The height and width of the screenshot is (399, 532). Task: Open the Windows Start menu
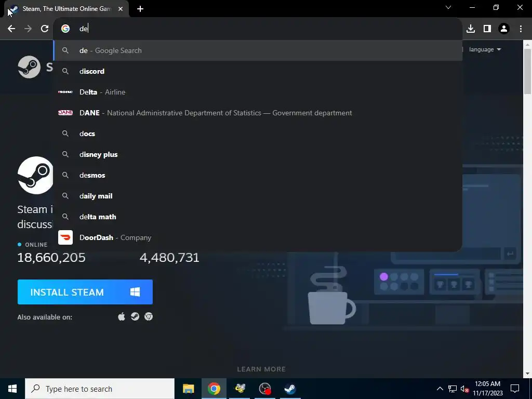click(12, 389)
